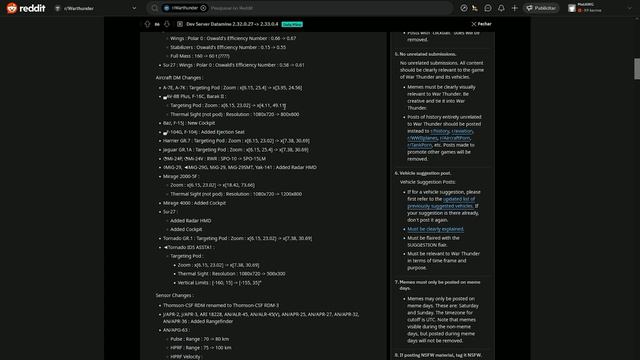Click the search magnifier icon
The height and width of the screenshot is (360, 640).
point(154,8)
